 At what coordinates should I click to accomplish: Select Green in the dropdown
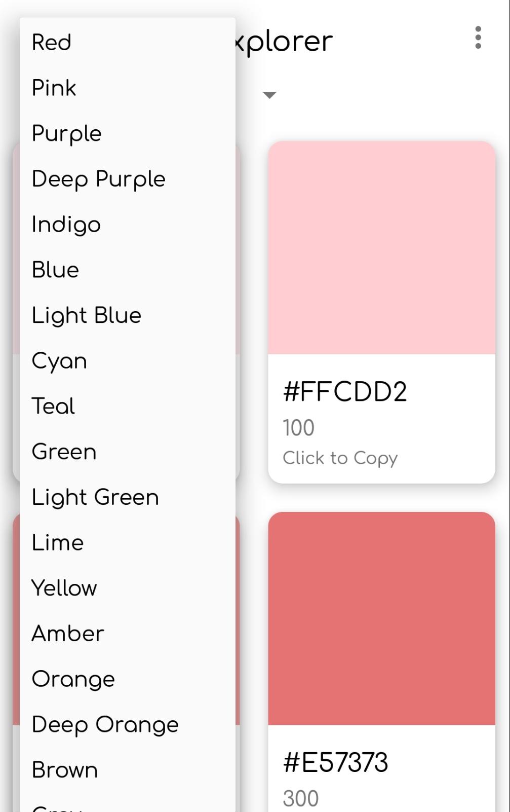(x=64, y=452)
